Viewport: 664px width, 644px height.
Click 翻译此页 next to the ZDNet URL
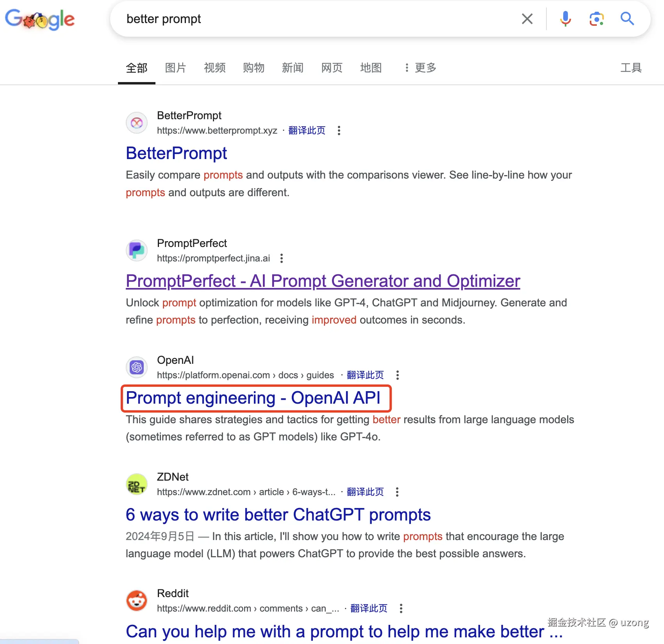[x=365, y=492]
